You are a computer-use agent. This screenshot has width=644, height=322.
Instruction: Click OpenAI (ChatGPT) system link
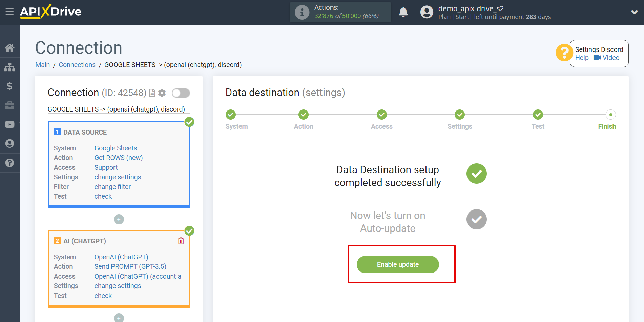(x=121, y=257)
